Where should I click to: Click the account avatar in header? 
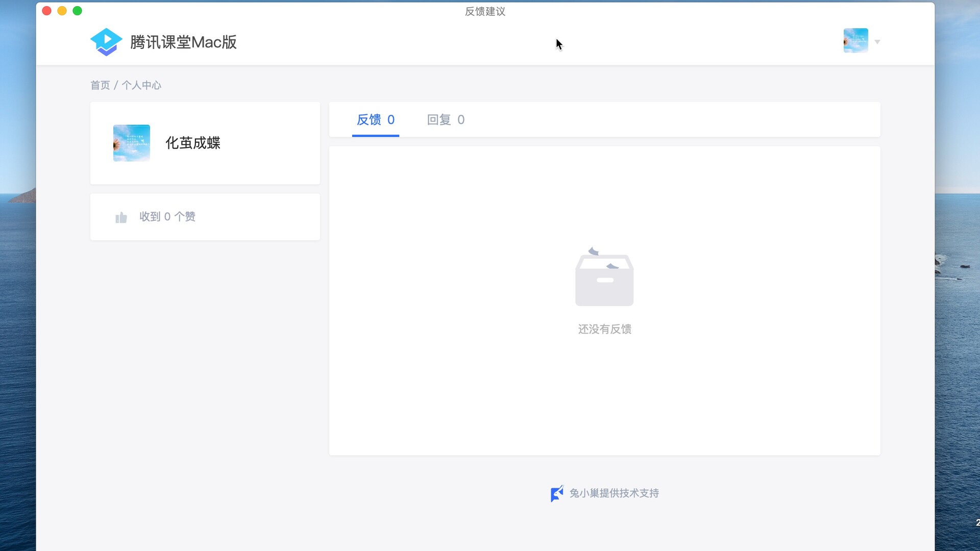pos(855,41)
